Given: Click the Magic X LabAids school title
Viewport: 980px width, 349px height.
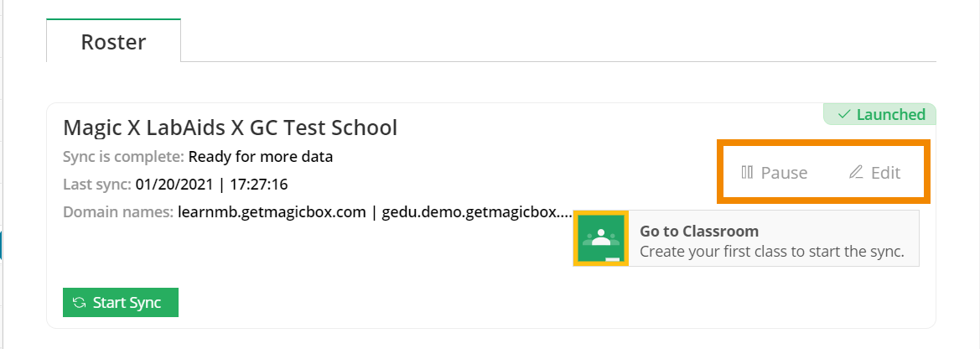Looking at the screenshot, I should (x=230, y=128).
